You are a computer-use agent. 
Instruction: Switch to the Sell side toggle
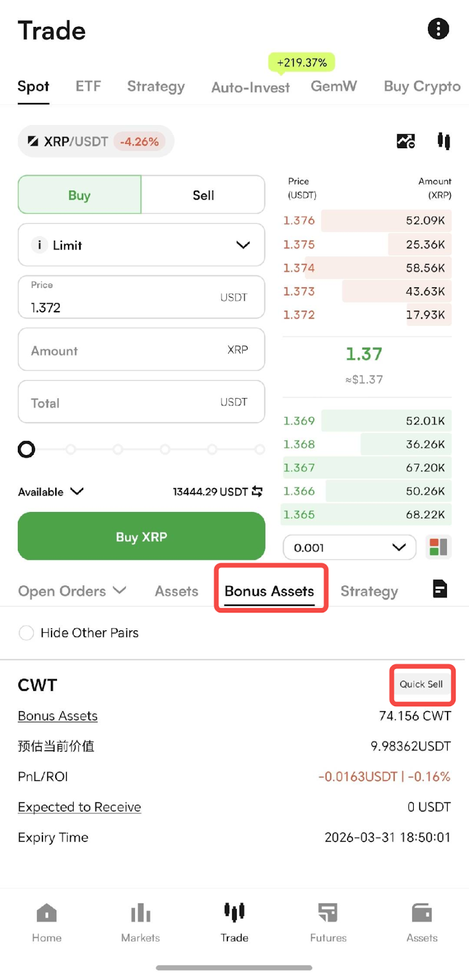(203, 195)
